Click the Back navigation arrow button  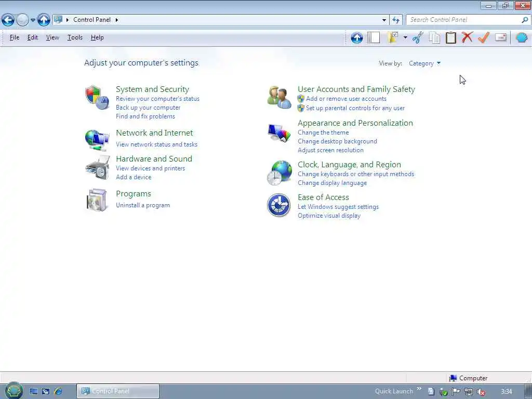8,20
